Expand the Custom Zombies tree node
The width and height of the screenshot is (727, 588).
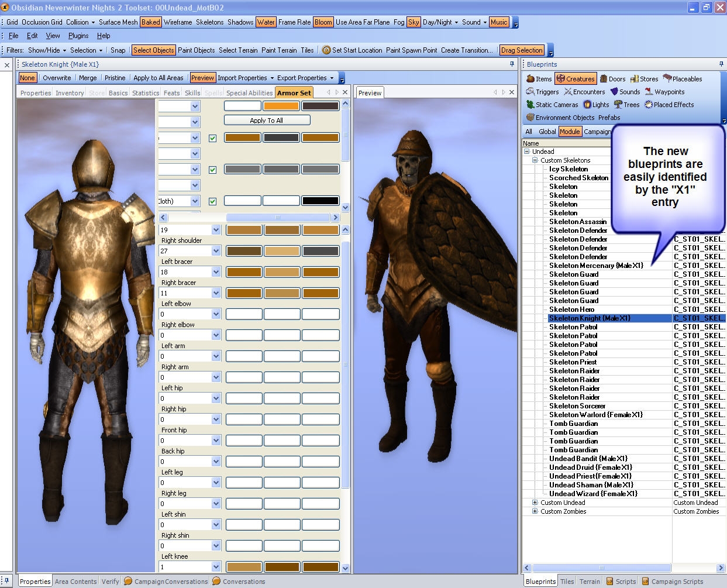click(535, 511)
